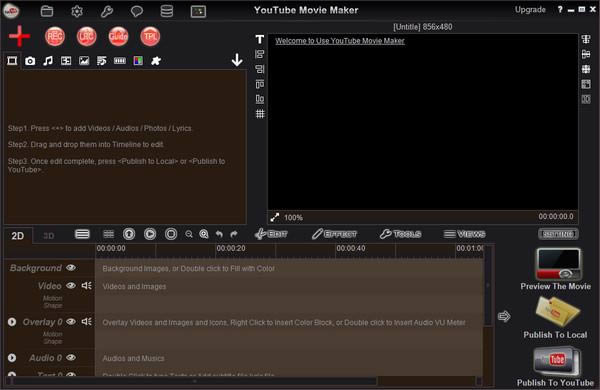The image size is (600, 390).
Task: Open the folder icon in top toolbar
Action: [x=47, y=11]
